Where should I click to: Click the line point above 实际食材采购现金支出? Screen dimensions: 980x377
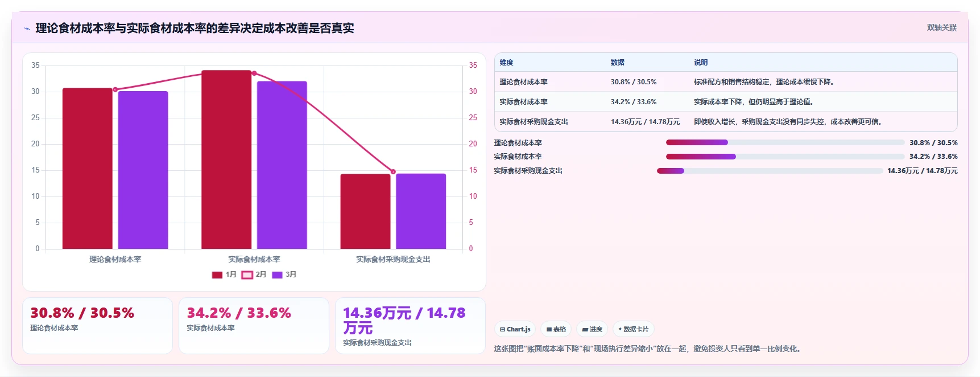click(393, 171)
